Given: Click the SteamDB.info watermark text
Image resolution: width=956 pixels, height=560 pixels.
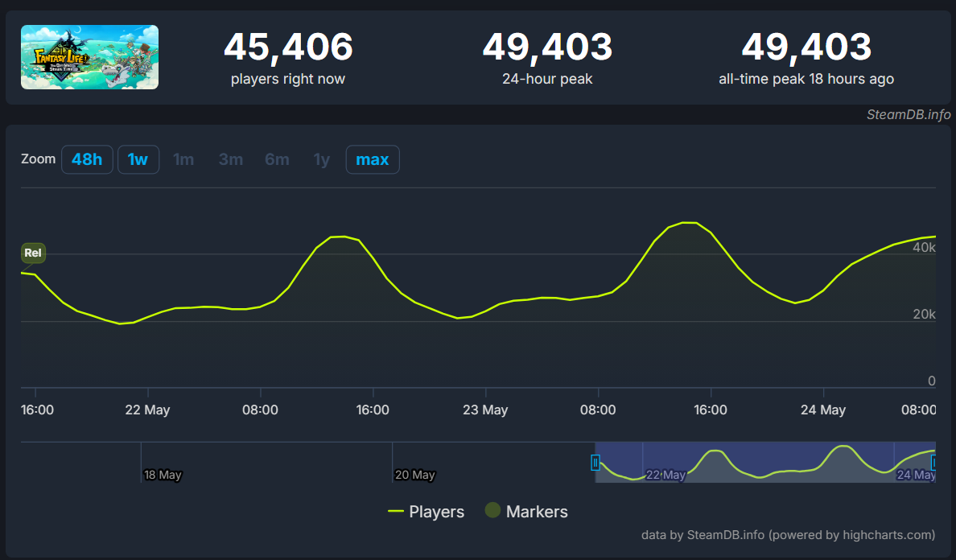Looking at the screenshot, I should pyautogui.click(x=908, y=114).
